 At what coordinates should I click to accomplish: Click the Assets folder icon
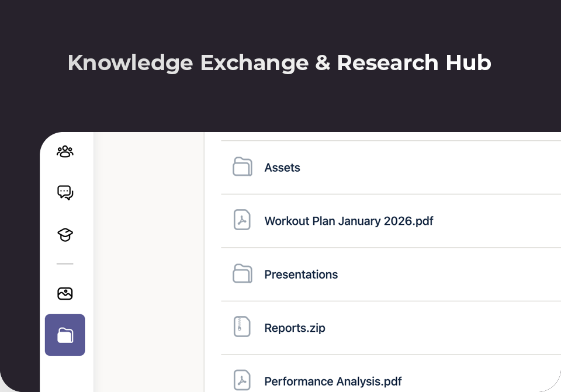coord(242,167)
